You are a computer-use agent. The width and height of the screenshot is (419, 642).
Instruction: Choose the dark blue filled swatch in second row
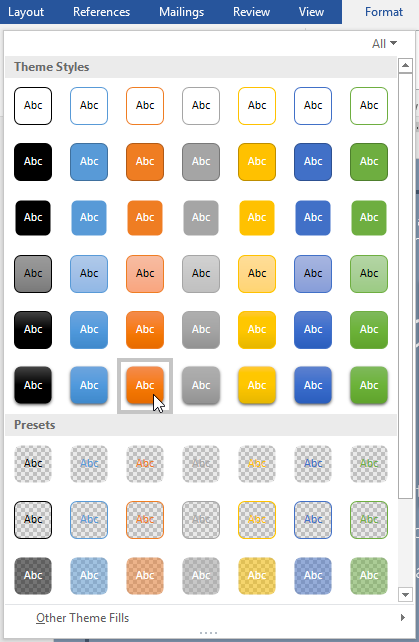pyautogui.click(x=313, y=162)
